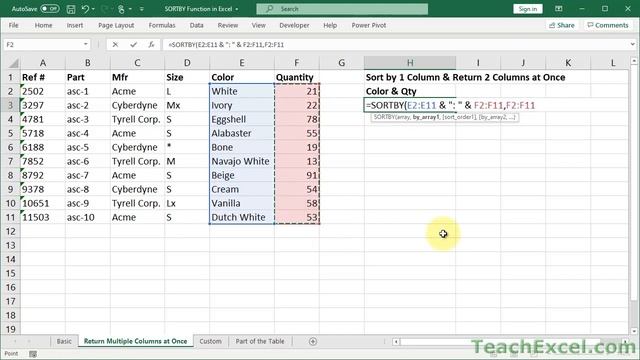Click cell with part asc-10
The height and width of the screenshot is (360, 640).
(x=87, y=217)
